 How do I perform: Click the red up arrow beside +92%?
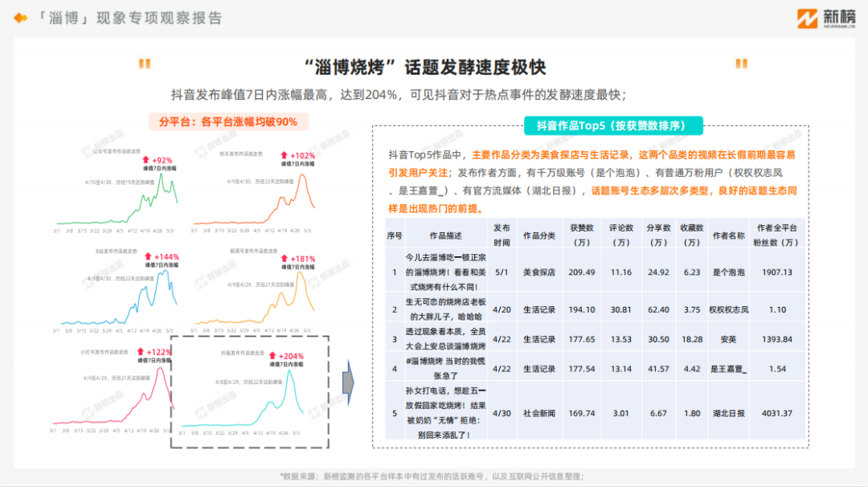coord(146,160)
